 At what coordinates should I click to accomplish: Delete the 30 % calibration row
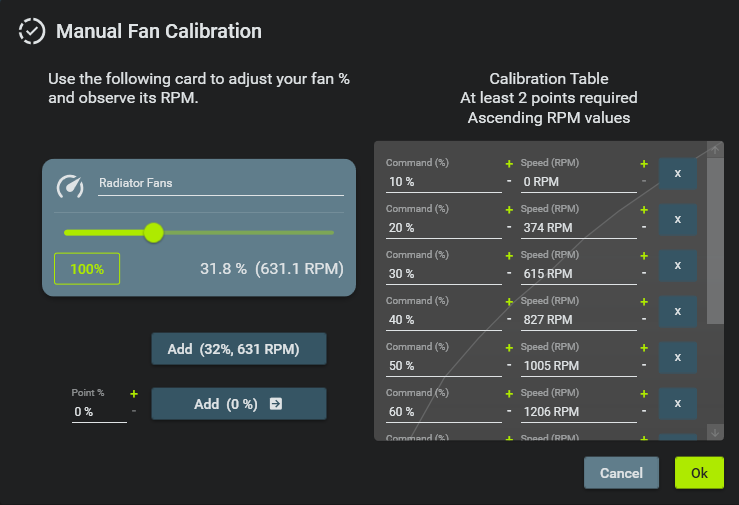pyautogui.click(x=678, y=265)
